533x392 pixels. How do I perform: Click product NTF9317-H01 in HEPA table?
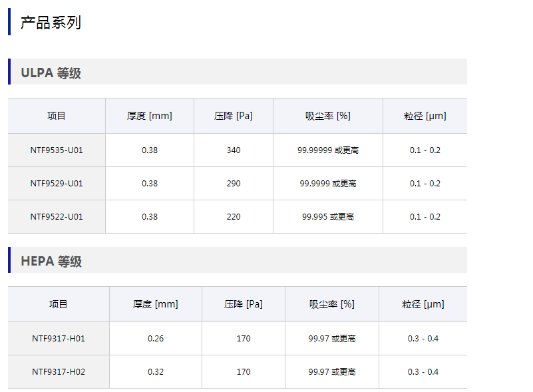[59, 338]
